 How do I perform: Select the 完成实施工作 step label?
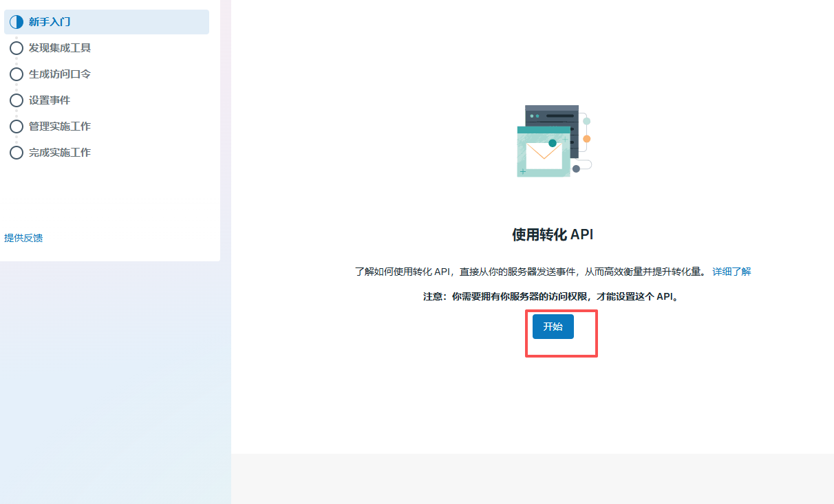point(60,153)
